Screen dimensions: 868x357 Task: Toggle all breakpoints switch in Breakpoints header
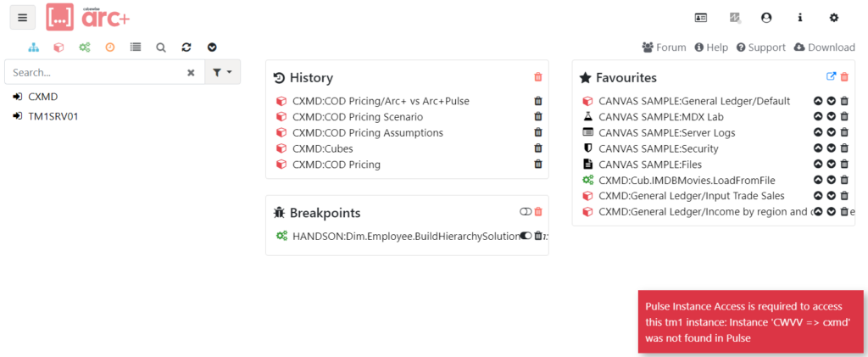(x=525, y=212)
